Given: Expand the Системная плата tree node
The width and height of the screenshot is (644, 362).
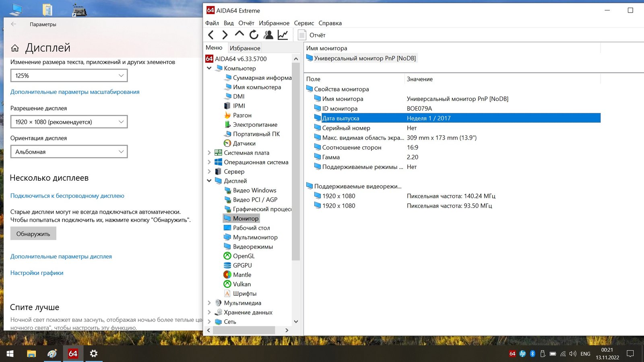Looking at the screenshot, I should [209, 153].
